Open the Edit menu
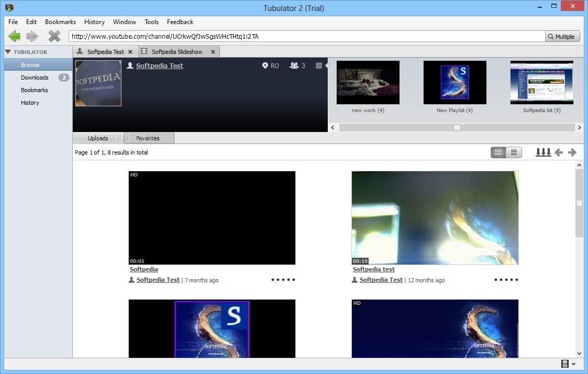The image size is (588, 374). (31, 22)
